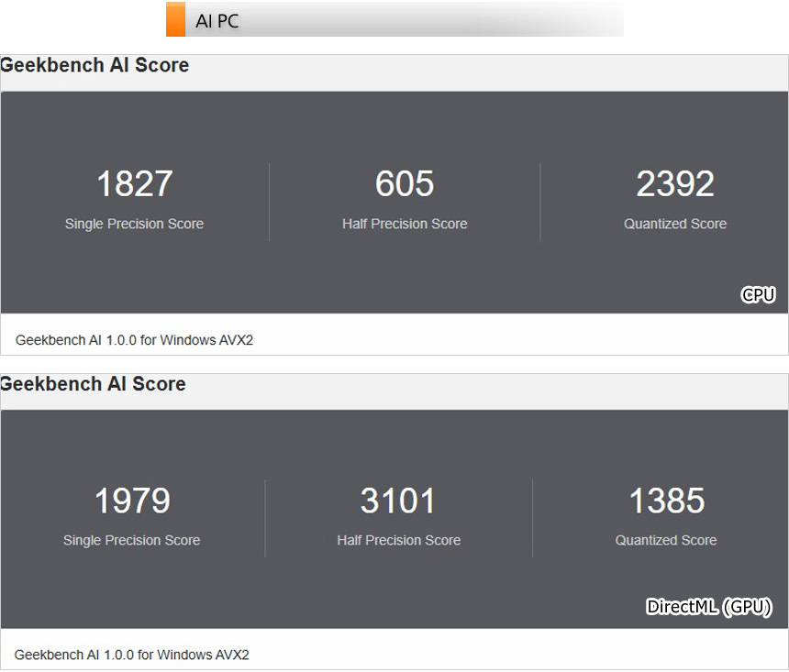Viewport: 789px width, 672px height.
Task: Click Single Precision Score label under 1979
Action: (x=131, y=540)
